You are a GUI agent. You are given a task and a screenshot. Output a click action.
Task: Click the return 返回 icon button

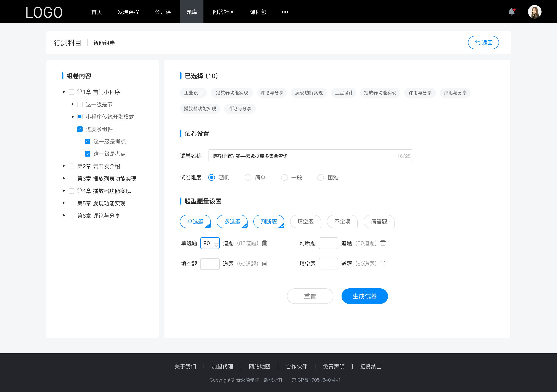coord(484,42)
